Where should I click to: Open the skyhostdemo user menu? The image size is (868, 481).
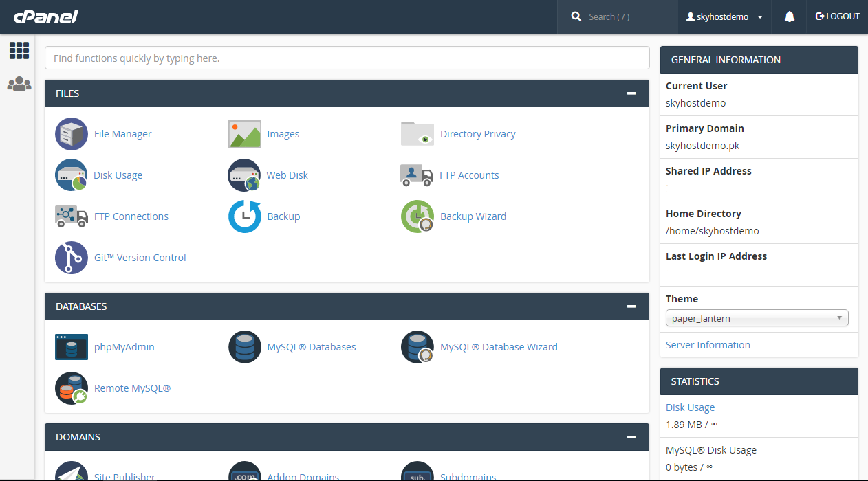coord(725,16)
